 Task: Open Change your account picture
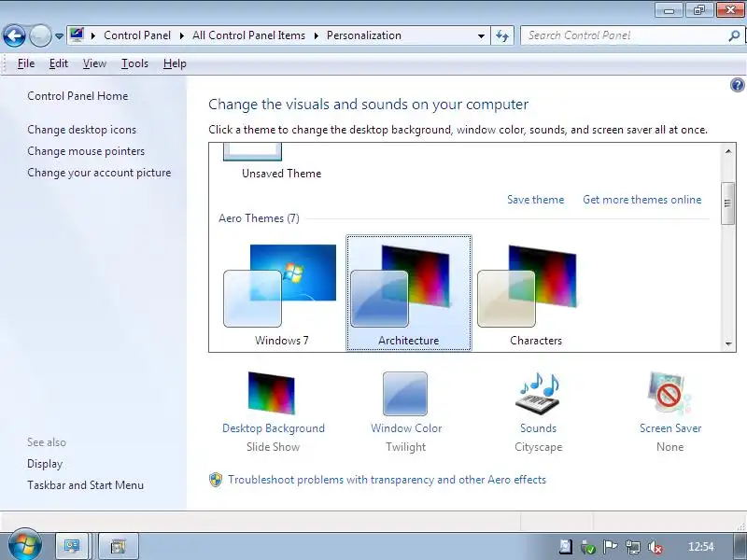click(x=99, y=173)
